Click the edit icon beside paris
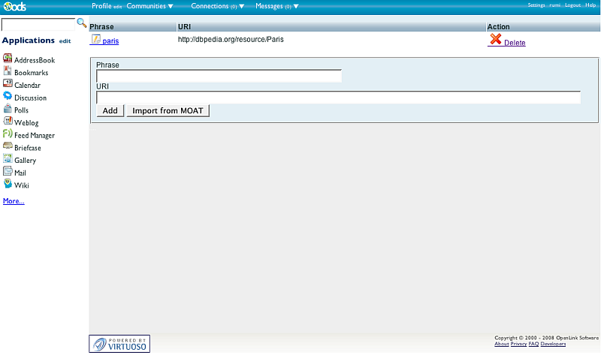The image size is (601, 364). point(95,39)
